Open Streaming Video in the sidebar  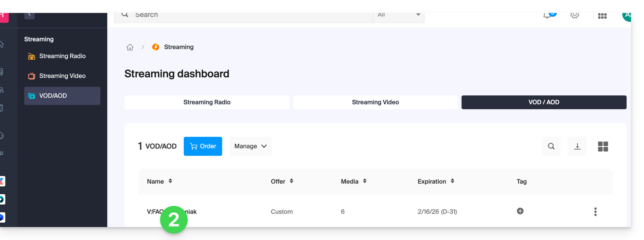pyautogui.click(x=62, y=76)
